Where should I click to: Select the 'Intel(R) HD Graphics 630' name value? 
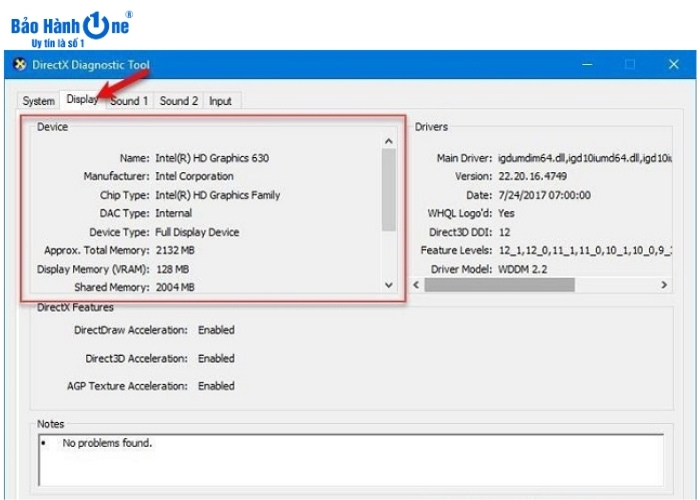212,158
